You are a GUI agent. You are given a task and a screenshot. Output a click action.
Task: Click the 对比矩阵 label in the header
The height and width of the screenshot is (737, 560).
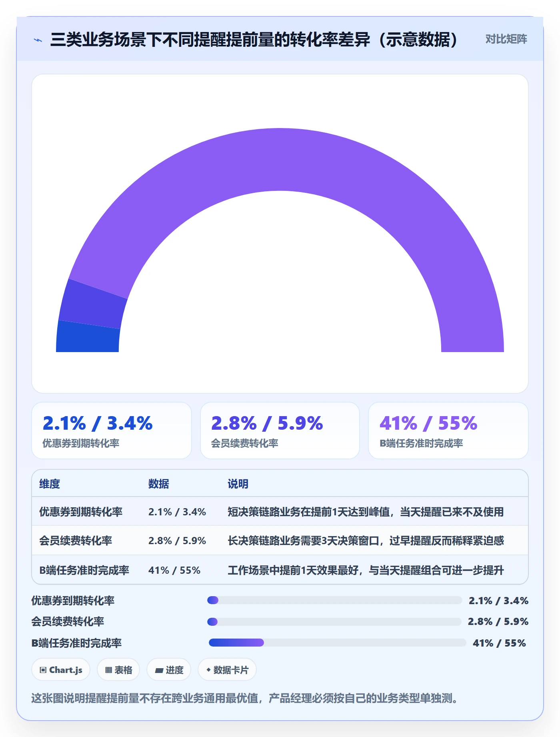506,39
